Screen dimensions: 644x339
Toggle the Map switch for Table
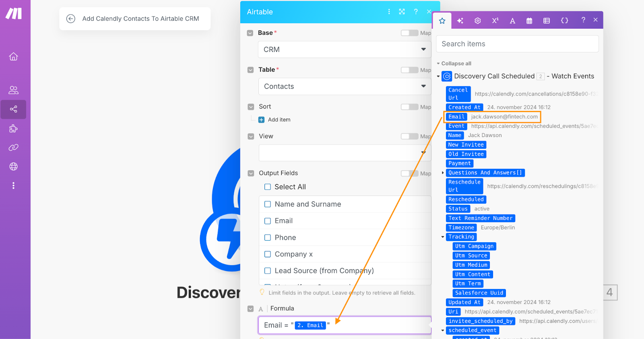pyautogui.click(x=409, y=70)
